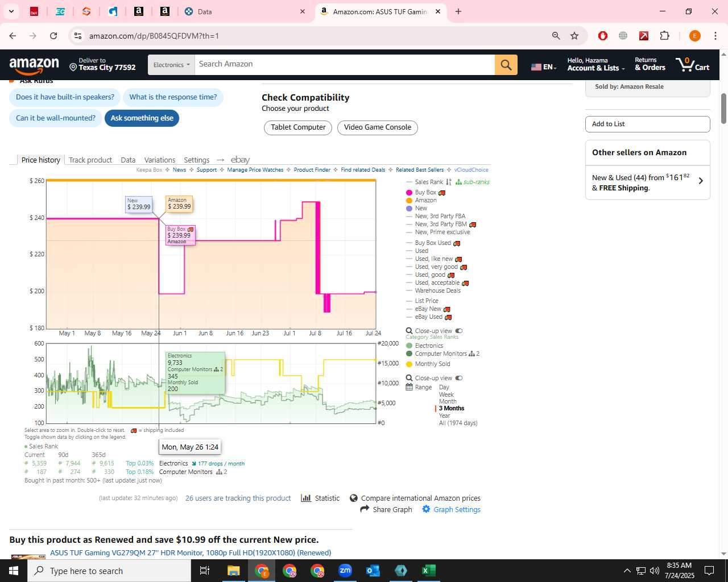Click the Amazon search magnifier button
The width and height of the screenshot is (728, 582).
point(506,65)
